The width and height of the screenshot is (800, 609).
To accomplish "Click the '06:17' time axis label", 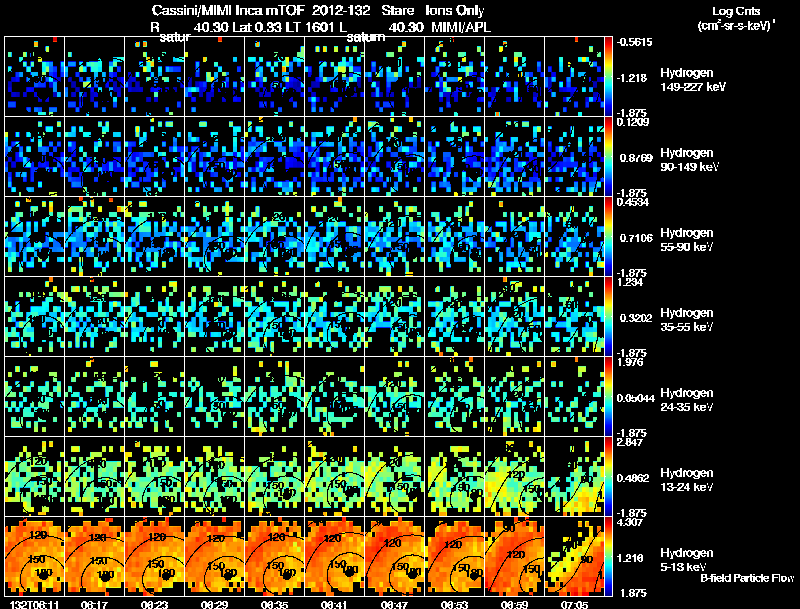I will point(94,605).
